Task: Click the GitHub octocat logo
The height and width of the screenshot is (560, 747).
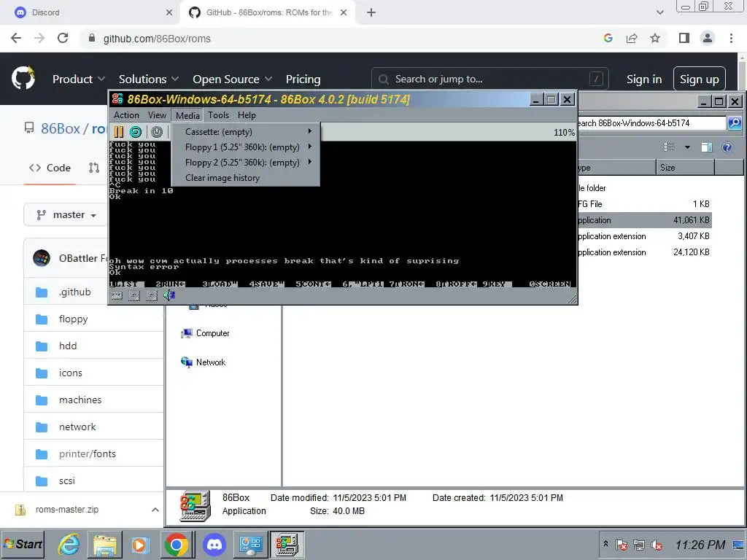Action: 23,78
